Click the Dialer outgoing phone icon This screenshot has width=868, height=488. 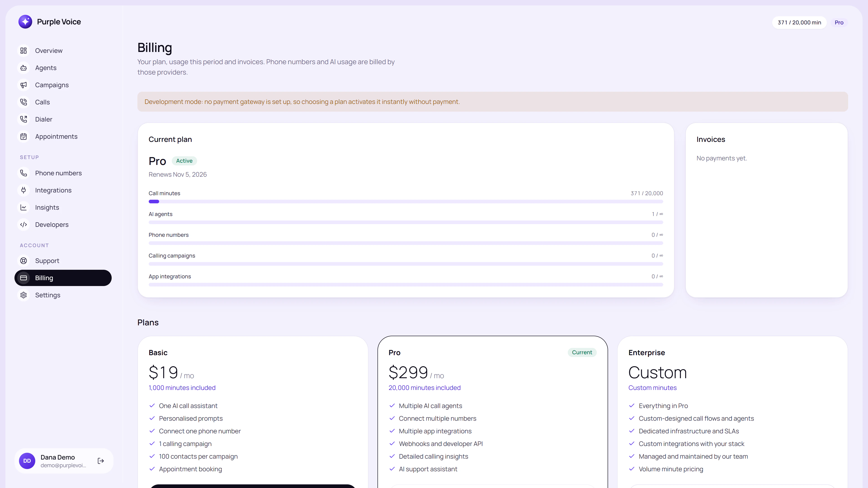24,119
